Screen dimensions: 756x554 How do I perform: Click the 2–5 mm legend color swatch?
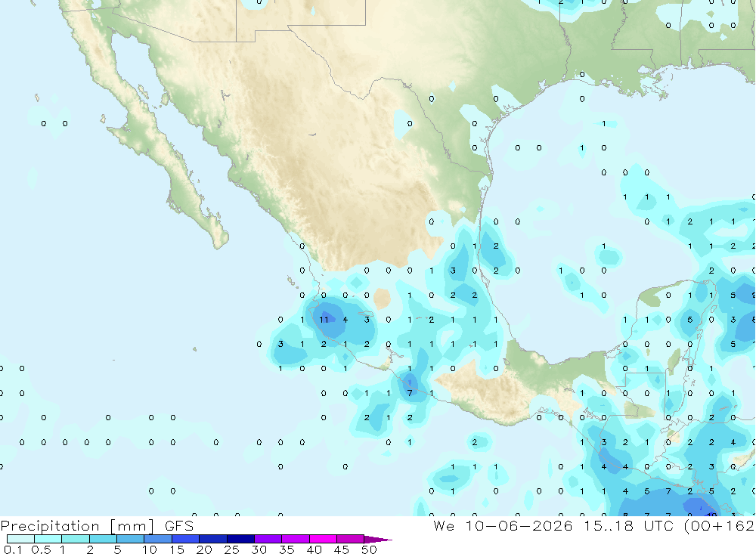click(103, 539)
